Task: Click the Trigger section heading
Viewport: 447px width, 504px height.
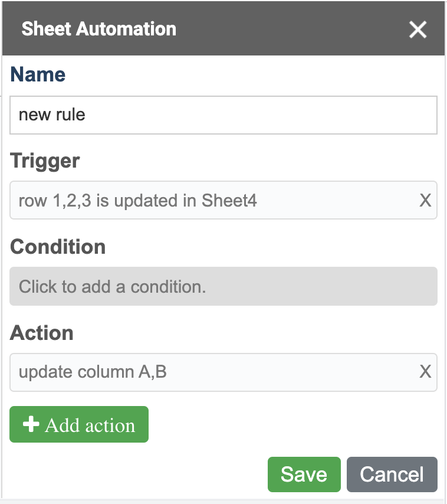Action: tap(45, 161)
